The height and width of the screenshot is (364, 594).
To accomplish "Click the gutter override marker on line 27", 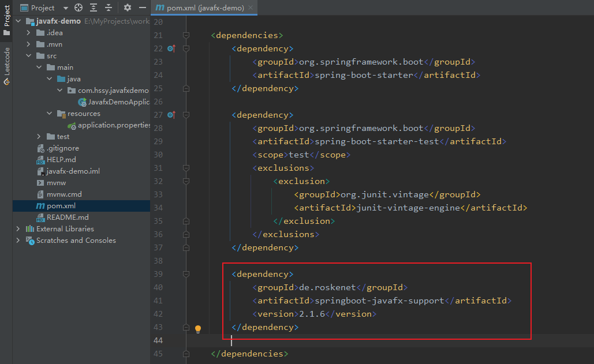I will 171,115.
